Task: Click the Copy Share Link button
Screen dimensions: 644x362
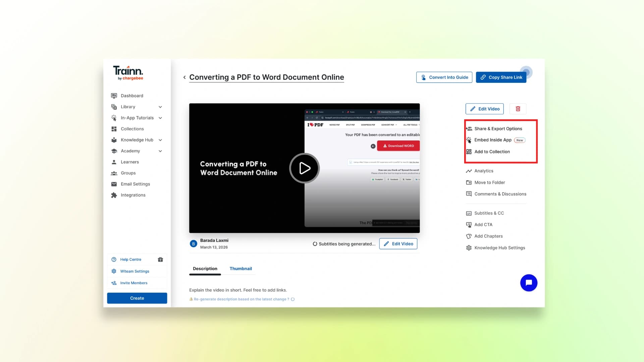Action: coord(501,77)
